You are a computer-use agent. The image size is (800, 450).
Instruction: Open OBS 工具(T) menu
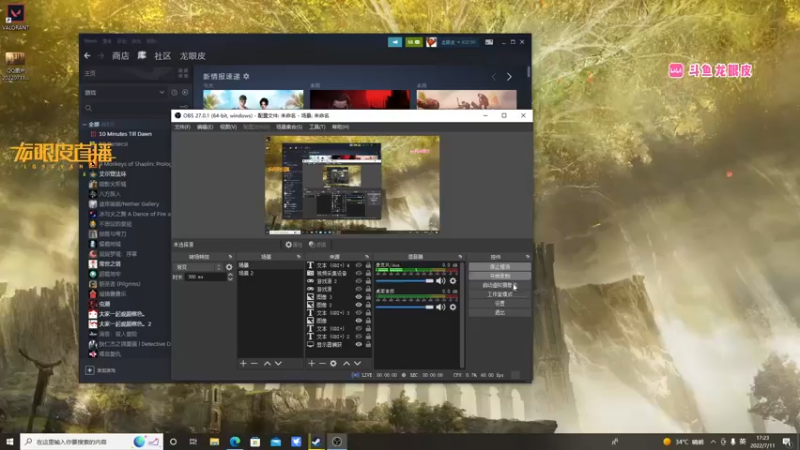(x=317, y=127)
